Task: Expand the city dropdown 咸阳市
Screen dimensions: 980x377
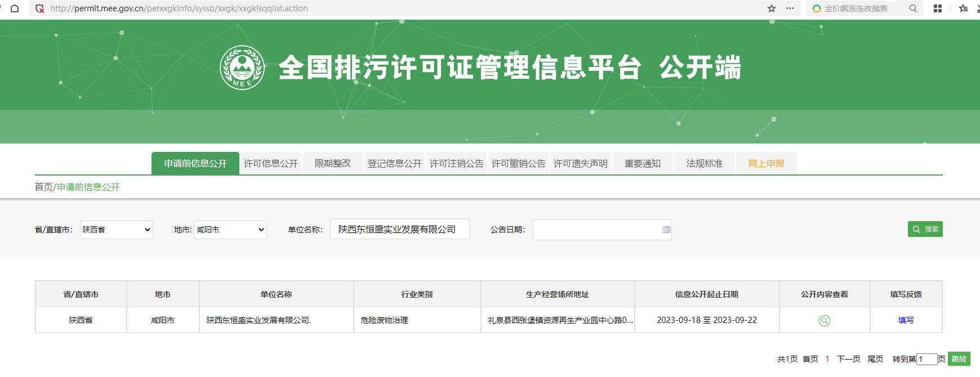Action: [230, 230]
